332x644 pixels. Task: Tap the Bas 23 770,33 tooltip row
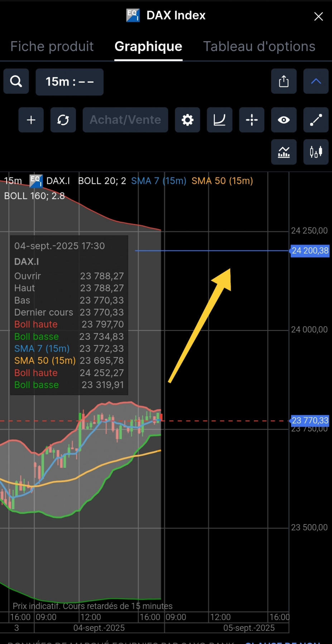(69, 301)
